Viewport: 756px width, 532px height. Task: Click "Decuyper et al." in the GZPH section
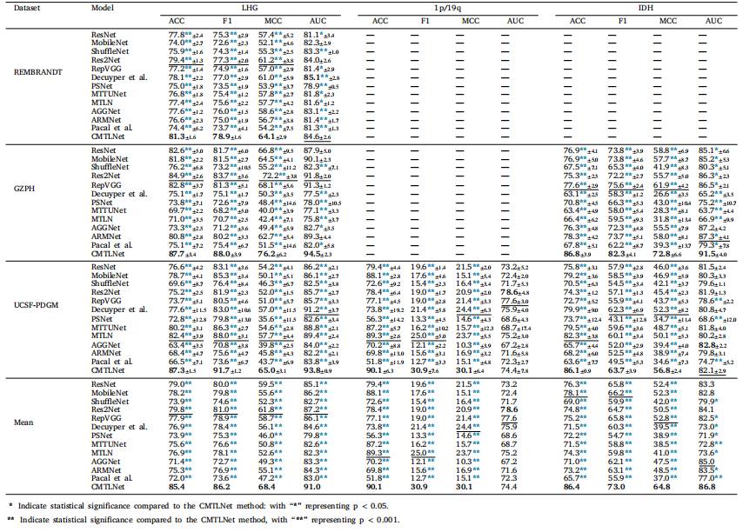point(119,194)
